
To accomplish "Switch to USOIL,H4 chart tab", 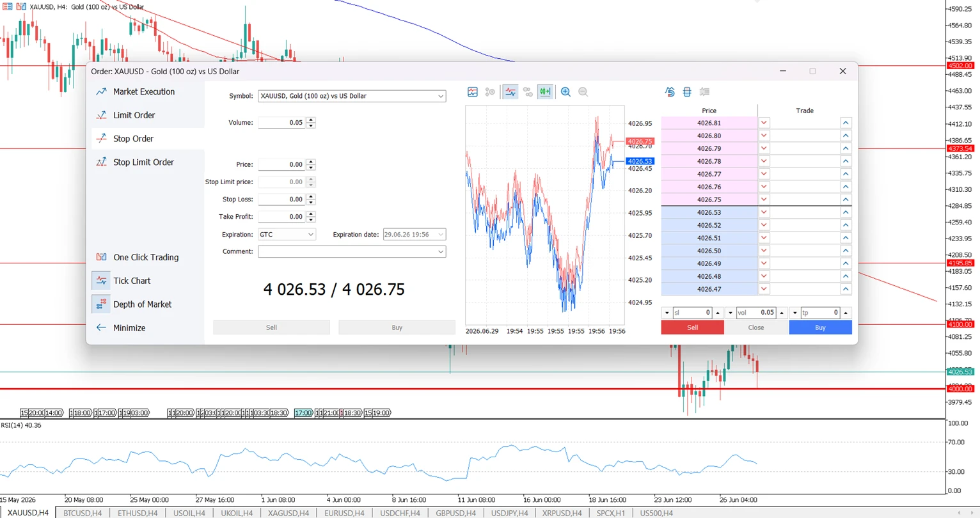I will tap(189, 513).
